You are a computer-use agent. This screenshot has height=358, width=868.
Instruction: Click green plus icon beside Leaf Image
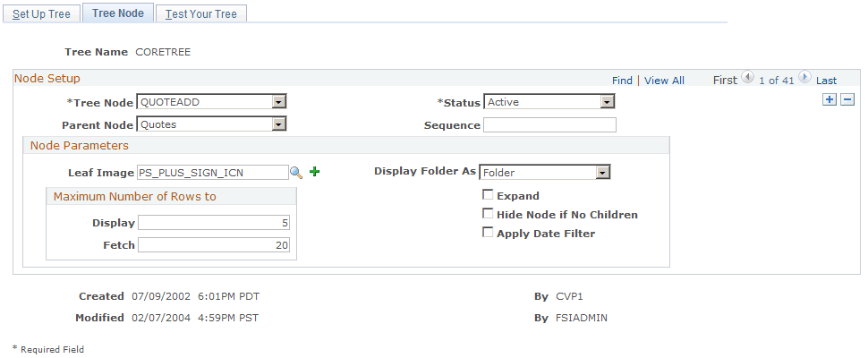pyautogui.click(x=314, y=172)
